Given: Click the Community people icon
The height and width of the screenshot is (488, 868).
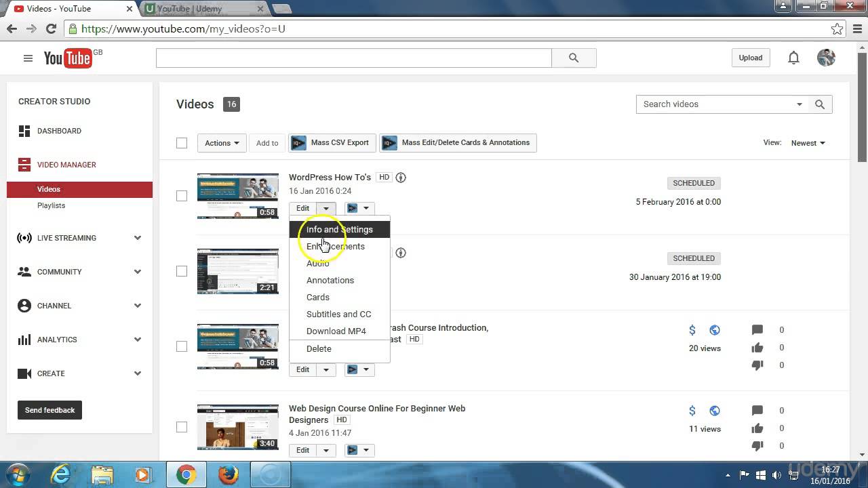Looking at the screenshot, I should coord(24,272).
